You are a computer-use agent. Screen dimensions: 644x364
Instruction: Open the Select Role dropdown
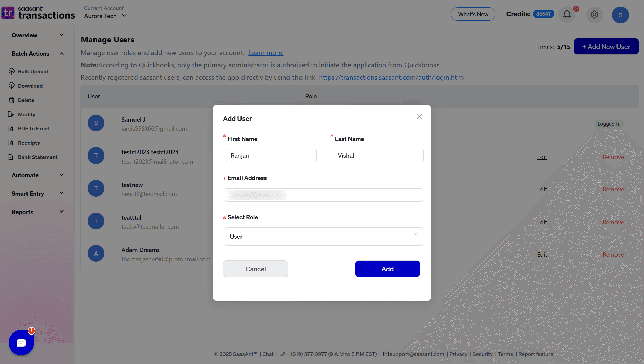pos(323,236)
